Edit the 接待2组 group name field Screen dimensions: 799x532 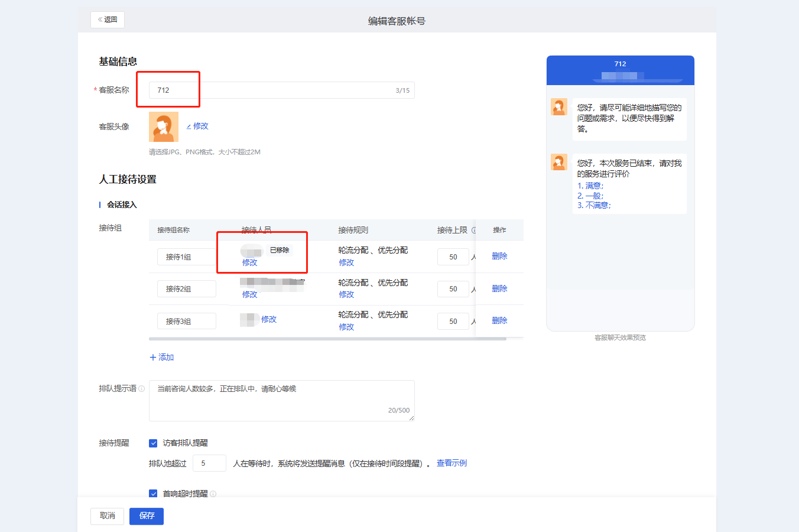(x=187, y=289)
